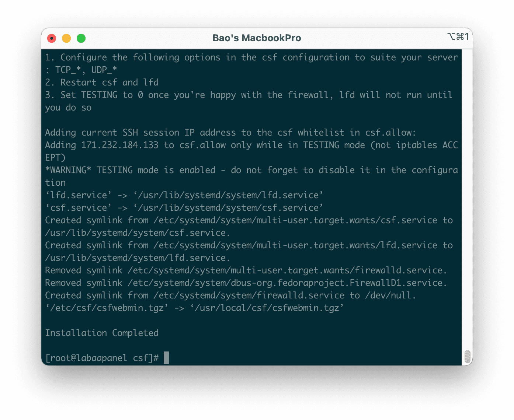This screenshot has width=514, height=420.
Task: Click the Restart csf and lfd instruction
Action: 102,82
